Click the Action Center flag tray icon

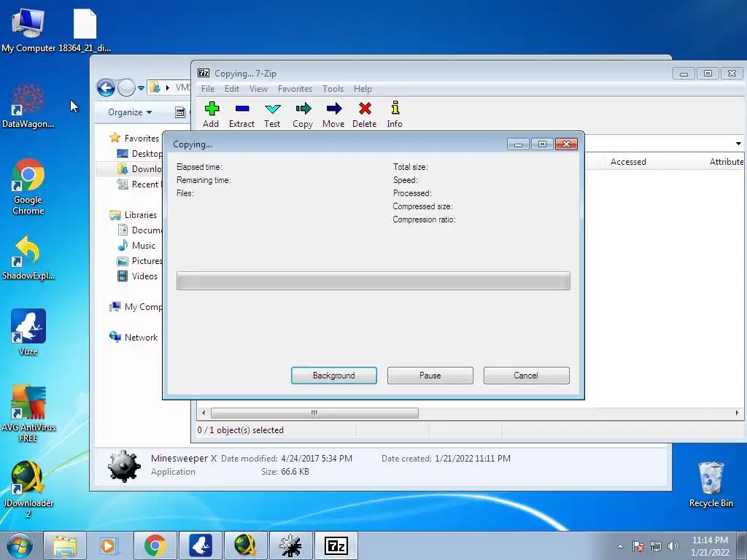[638, 546]
